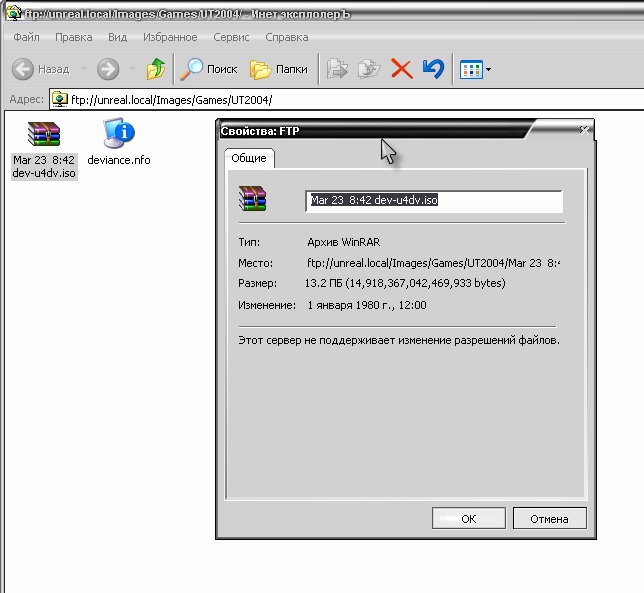The width and height of the screenshot is (644, 593).
Task: Open the Правка menu
Action: pos(74,37)
